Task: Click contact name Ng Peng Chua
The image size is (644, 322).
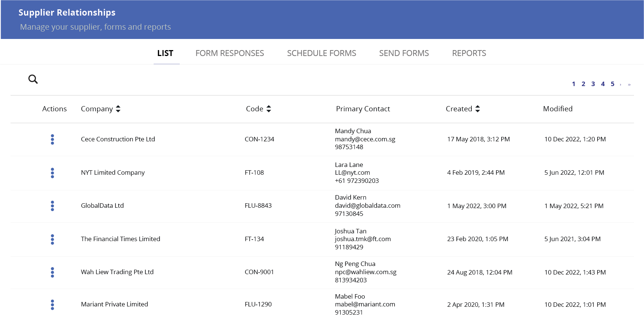Action: pyautogui.click(x=355, y=264)
